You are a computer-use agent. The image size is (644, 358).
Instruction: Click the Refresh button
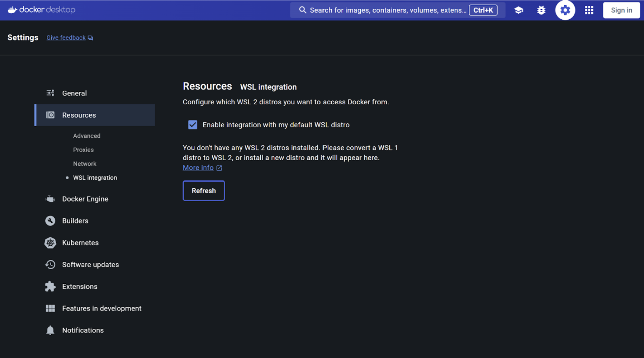point(203,191)
